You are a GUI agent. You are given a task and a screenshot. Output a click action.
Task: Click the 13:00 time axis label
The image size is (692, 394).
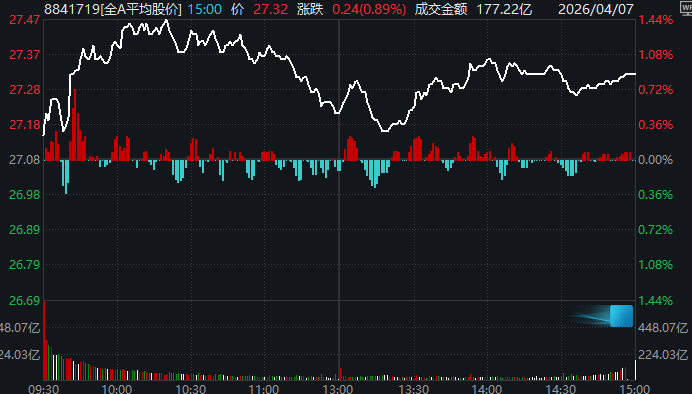(x=338, y=389)
